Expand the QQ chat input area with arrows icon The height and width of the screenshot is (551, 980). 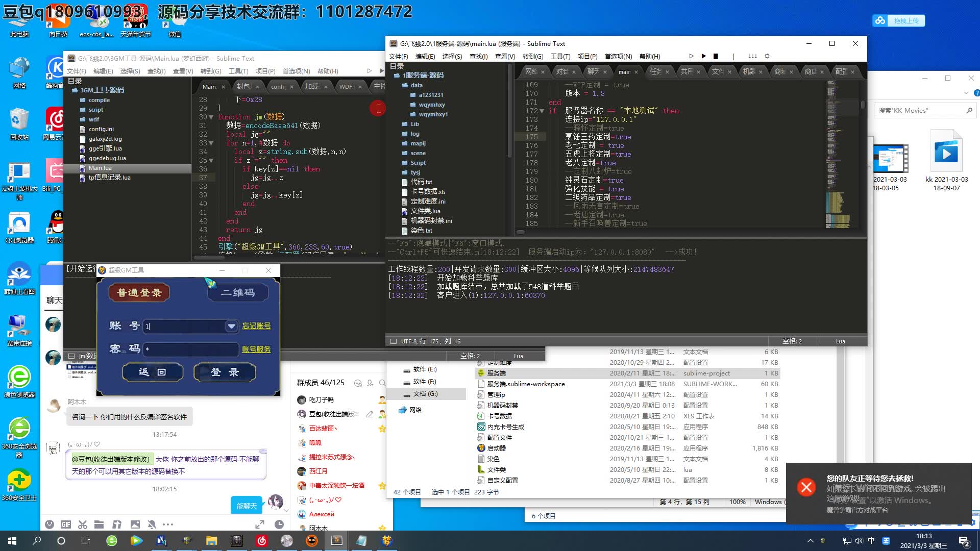(260, 524)
